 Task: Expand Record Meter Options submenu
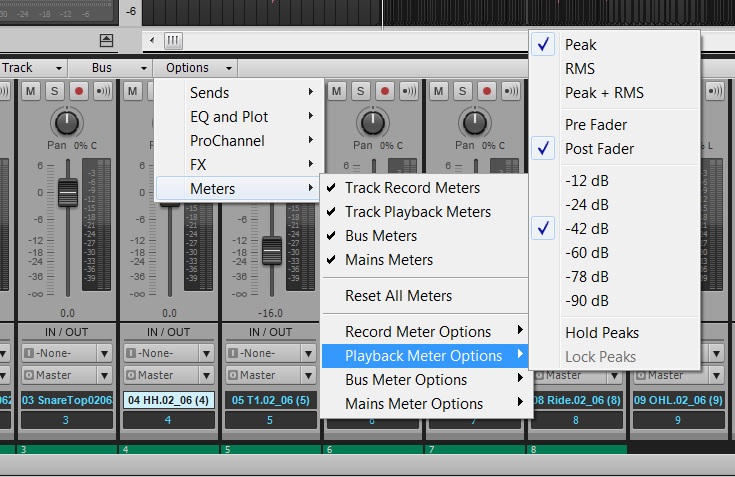point(425,332)
